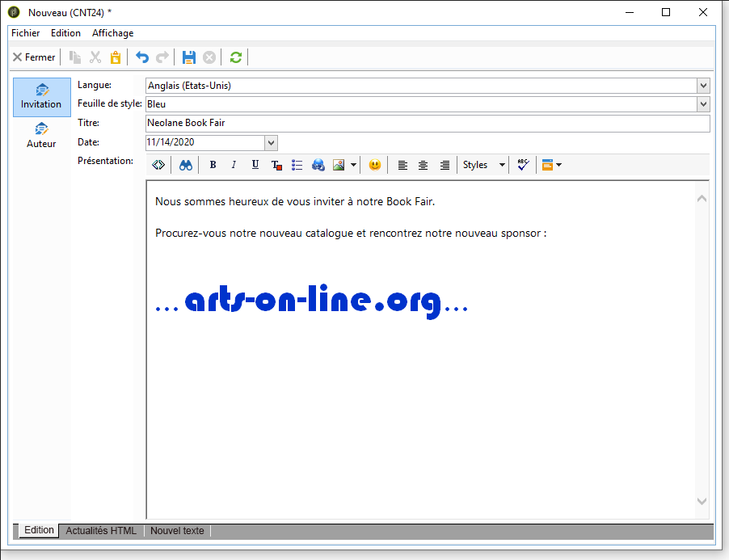Switch to the Actualités HTML tab

tap(101, 531)
